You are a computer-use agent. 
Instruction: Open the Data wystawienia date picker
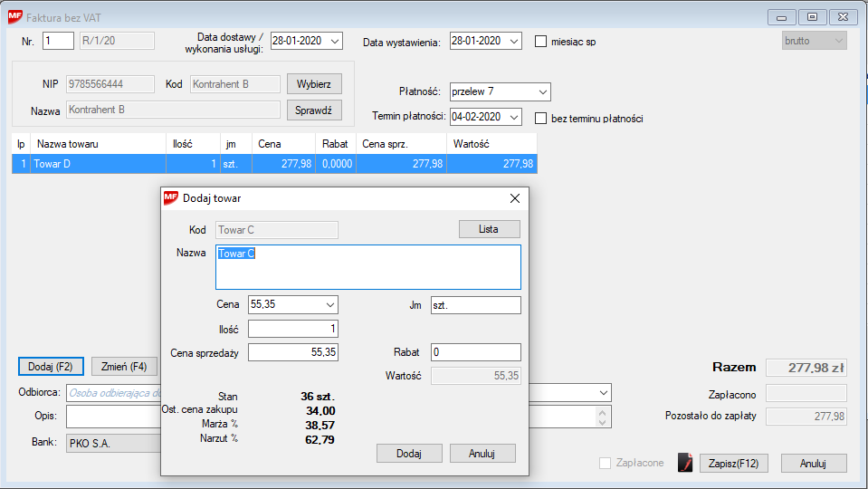click(x=513, y=42)
